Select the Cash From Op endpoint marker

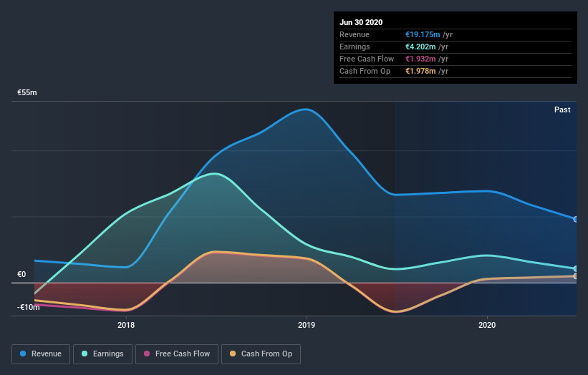tap(576, 276)
